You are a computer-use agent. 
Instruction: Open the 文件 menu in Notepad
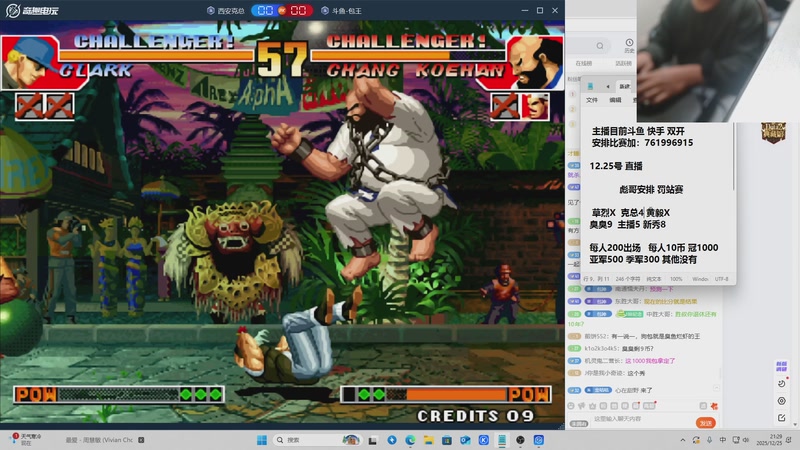[592, 100]
